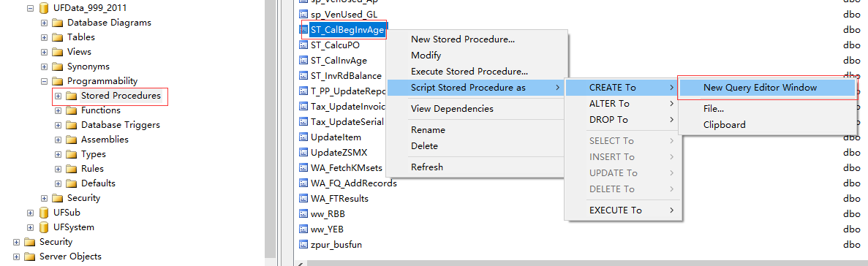Collapse the UFData_999_2011 node
The image size is (868, 266).
[31, 8]
